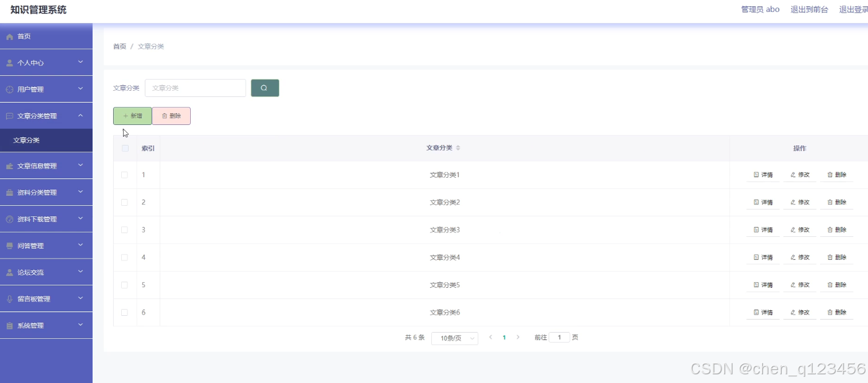Expand the 论坛交流 chevron
868x383 pixels.
click(x=80, y=272)
